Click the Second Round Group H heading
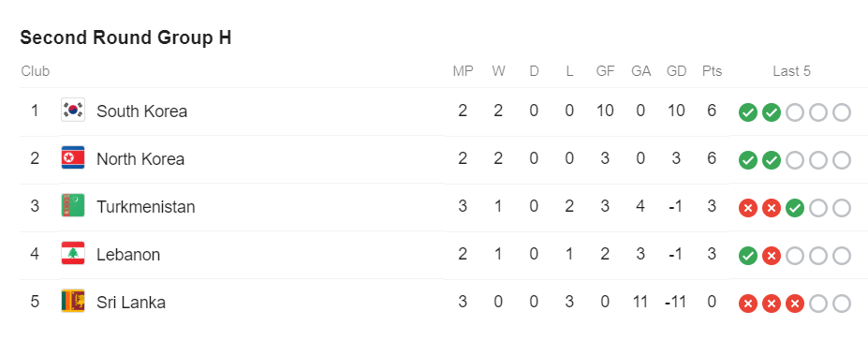This screenshot has height=341, width=868. coord(125,37)
